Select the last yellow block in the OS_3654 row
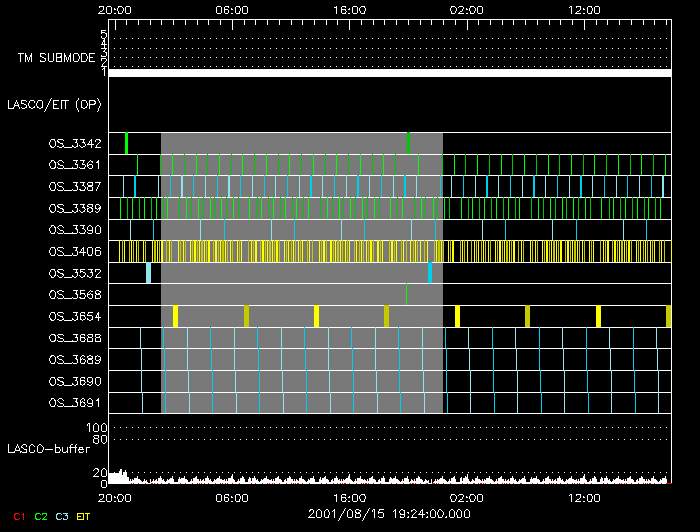This screenshot has height=532, width=700. tap(668, 316)
